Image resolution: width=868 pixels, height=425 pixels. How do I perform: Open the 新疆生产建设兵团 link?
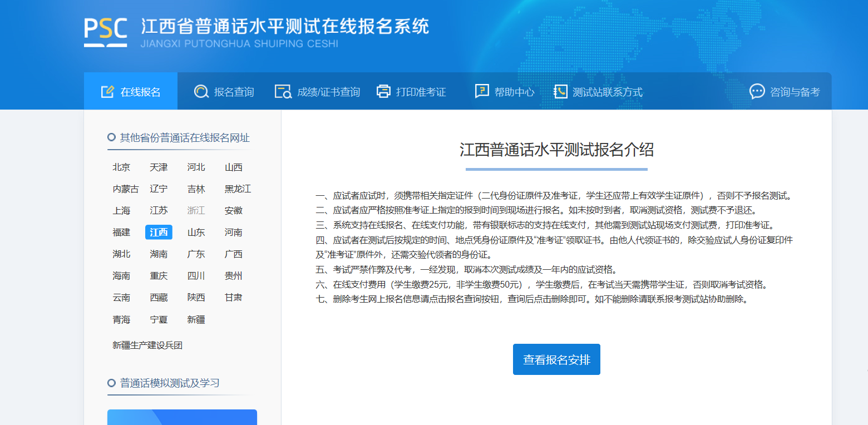click(x=147, y=345)
